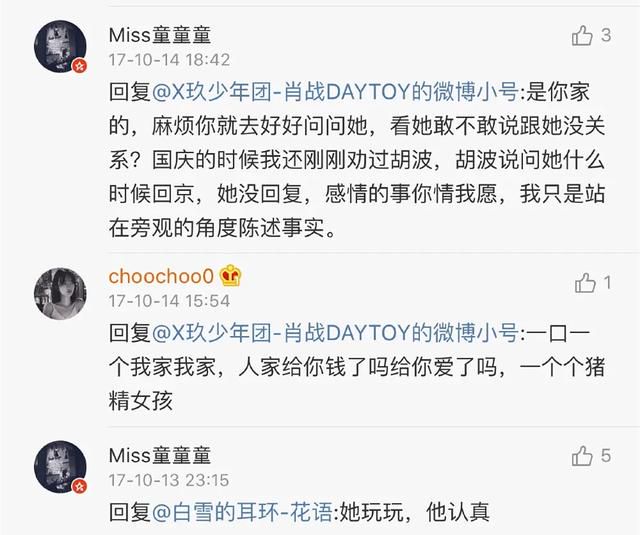Open the @白雪的耳环-花语 mention
640x535 pixels.
242,512
